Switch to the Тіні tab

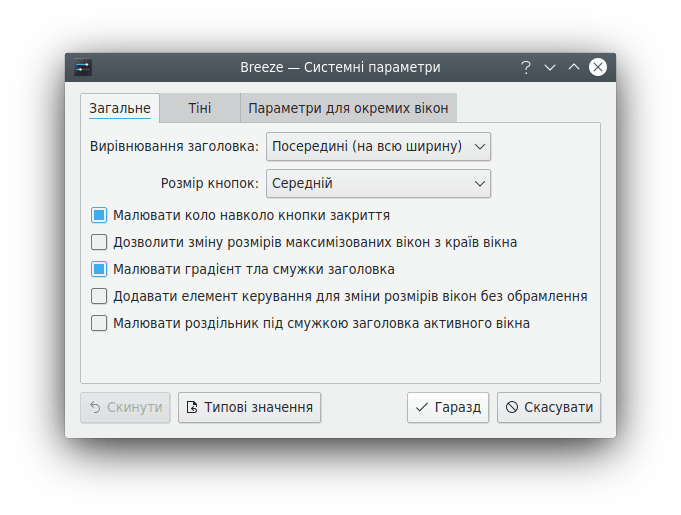pyautogui.click(x=199, y=108)
